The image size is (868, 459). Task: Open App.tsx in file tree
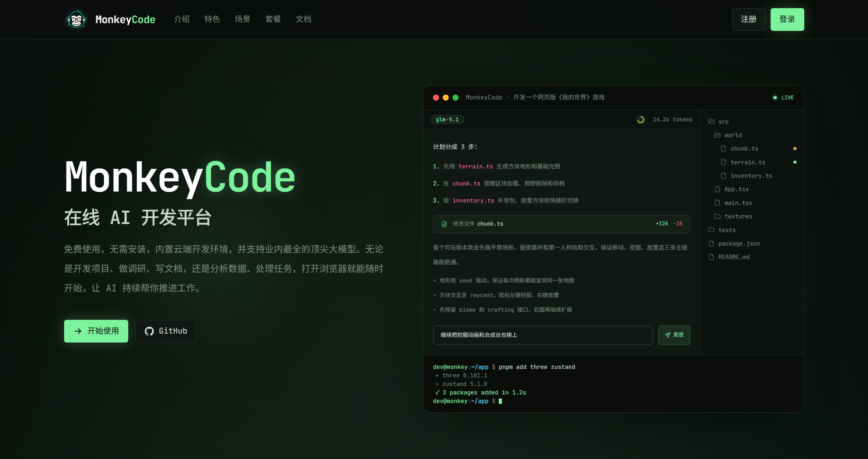click(737, 189)
